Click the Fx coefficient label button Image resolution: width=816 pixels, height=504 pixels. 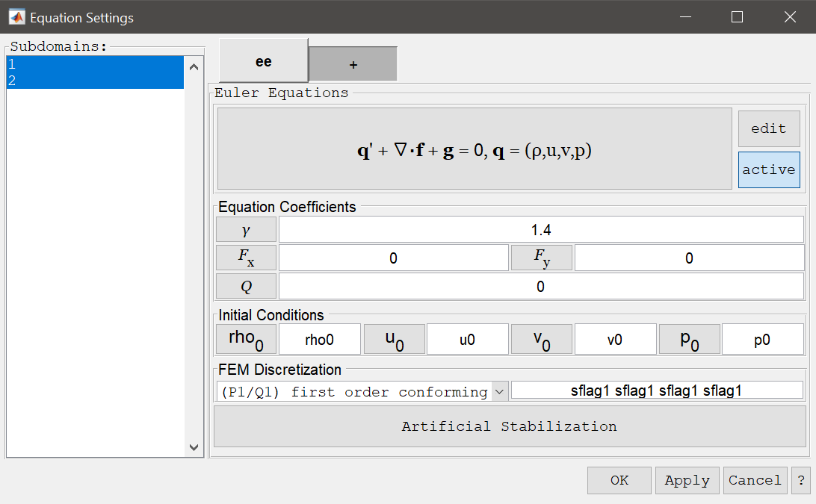click(246, 258)
